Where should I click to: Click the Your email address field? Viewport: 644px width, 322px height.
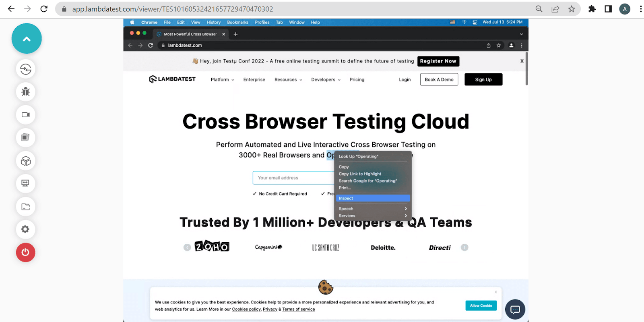pyautogui.click(x=293, y=178)
